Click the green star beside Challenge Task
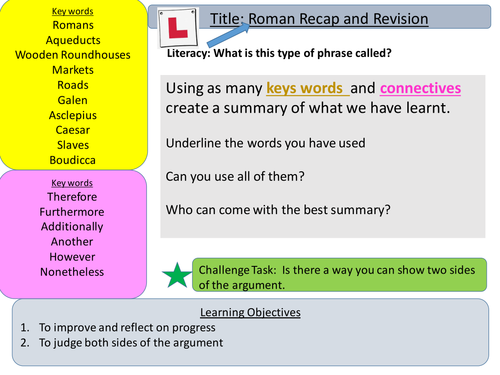 177,275
